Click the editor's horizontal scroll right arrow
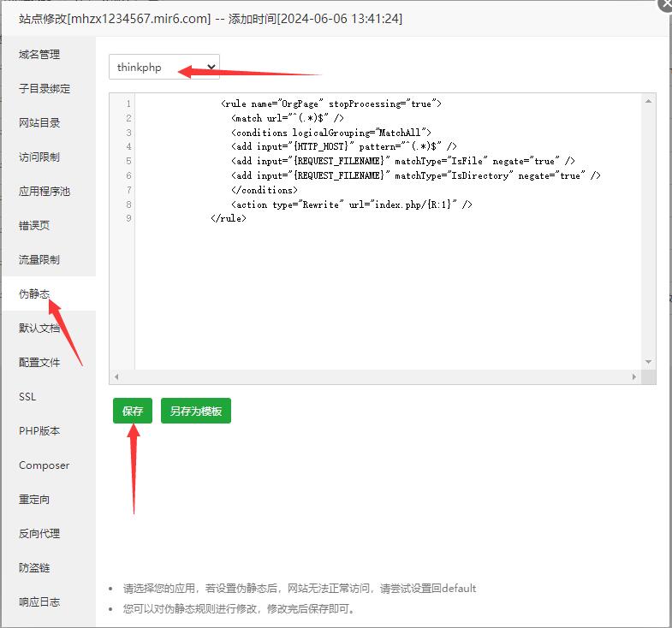The height and width of the screenshot is (628, 672). 634,376
